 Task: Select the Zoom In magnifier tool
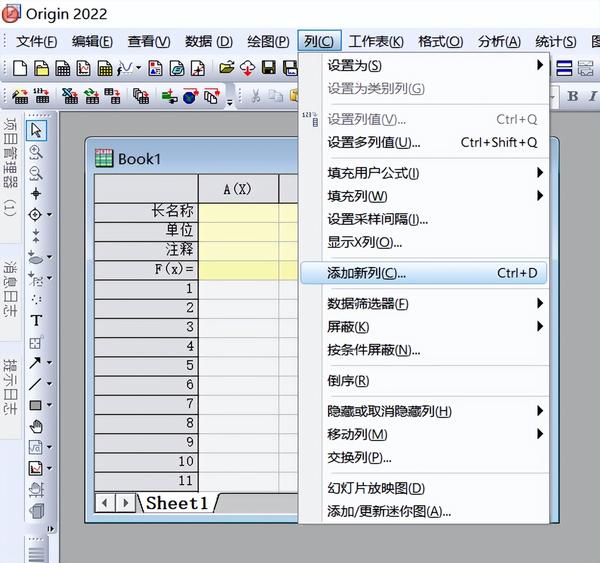coord(36,152)
